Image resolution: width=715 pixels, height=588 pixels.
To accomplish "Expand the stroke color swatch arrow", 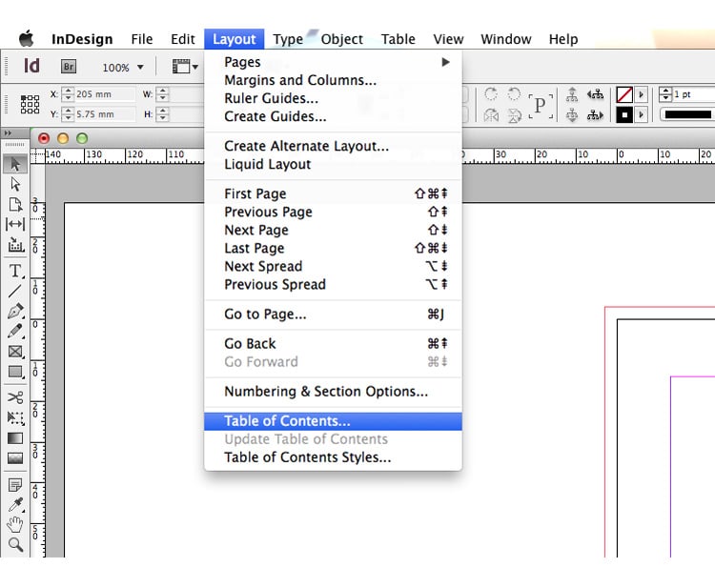I will (x=642, y=94).
